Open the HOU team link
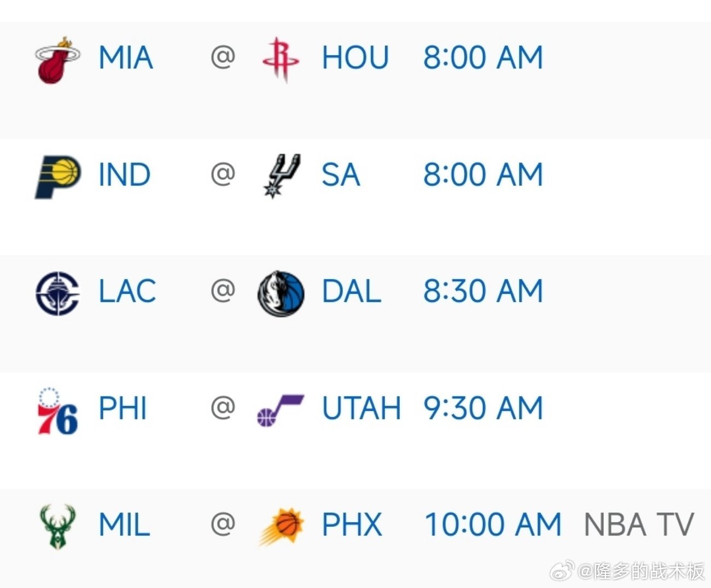 point(355,58)
